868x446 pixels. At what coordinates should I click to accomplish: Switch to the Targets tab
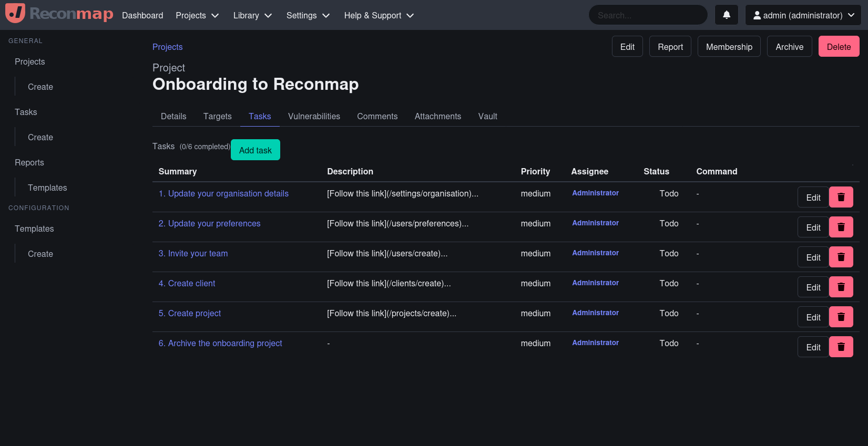[218, 116]
